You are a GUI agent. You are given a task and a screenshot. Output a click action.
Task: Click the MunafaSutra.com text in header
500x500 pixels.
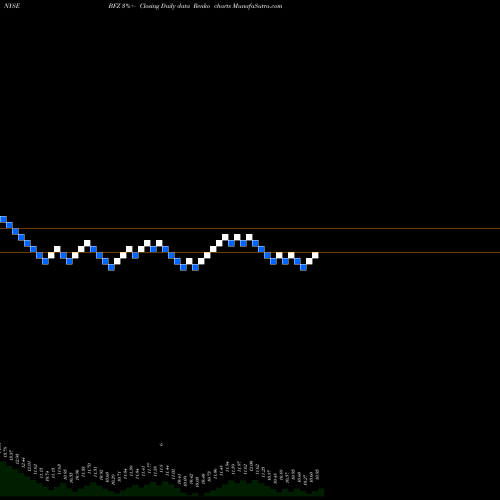coord(257,6)
